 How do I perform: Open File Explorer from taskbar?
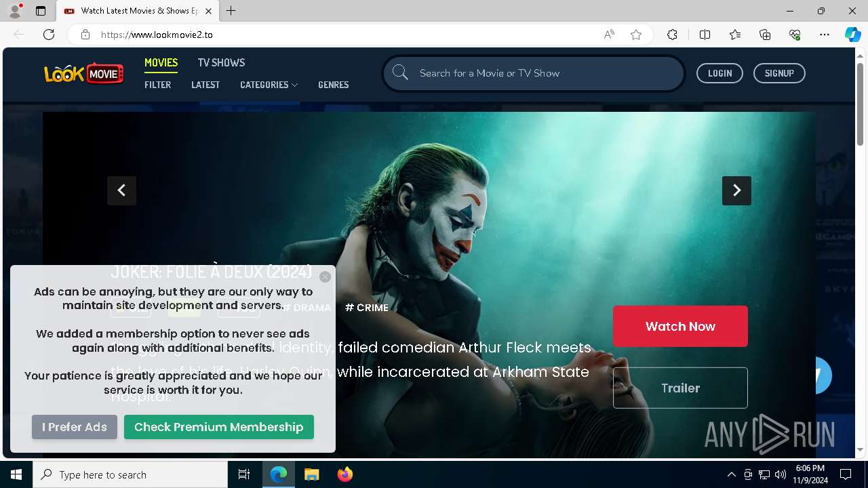pyautogui.click(x=312, y=474)
